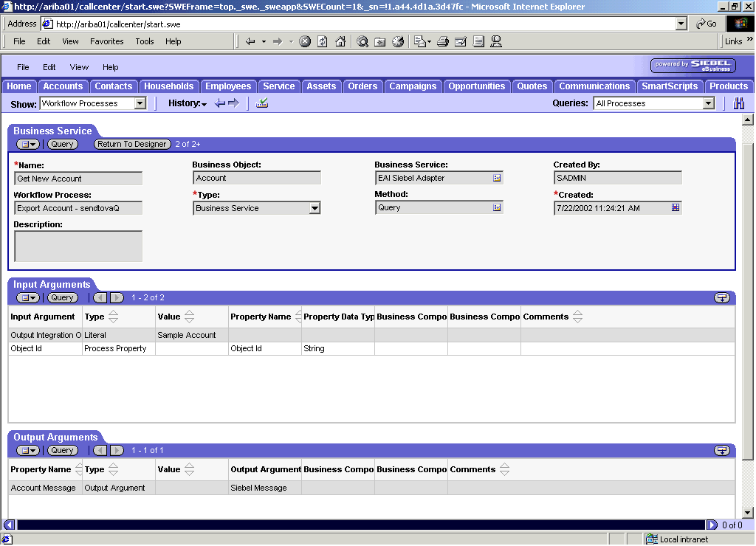Open the Internet Explorer Favorites icon
The image size is (756, 546).
380,41
